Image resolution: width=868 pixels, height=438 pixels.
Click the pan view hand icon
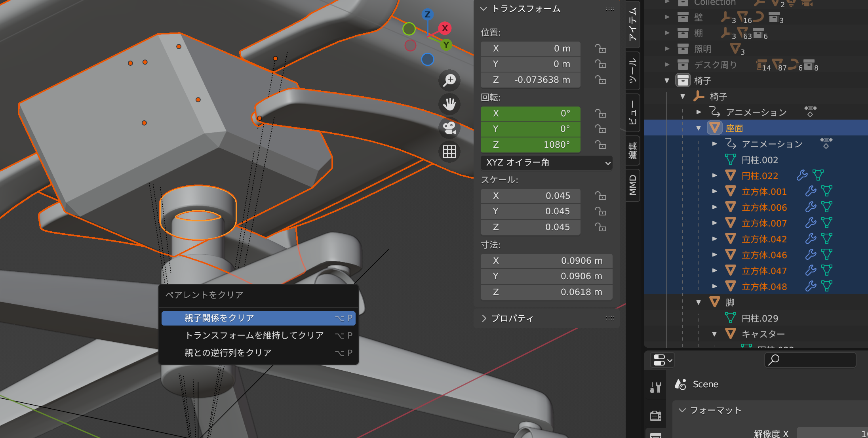[449, 104]
